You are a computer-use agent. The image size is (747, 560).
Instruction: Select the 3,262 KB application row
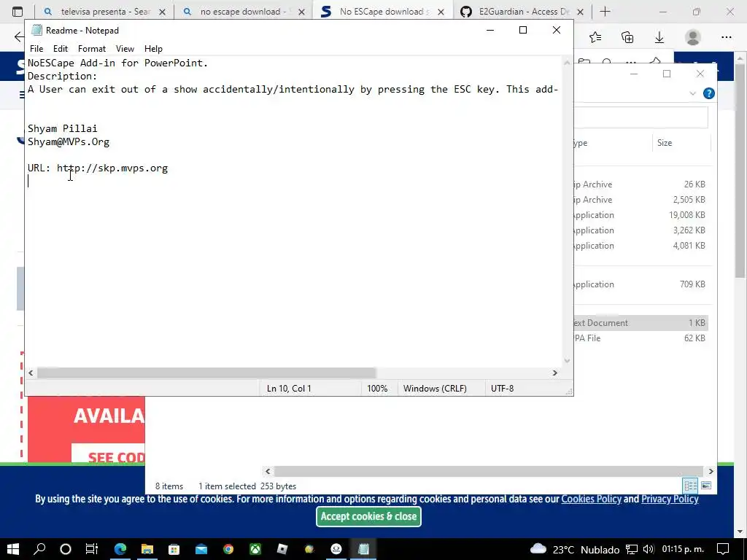pyautogui.click(x=640, y=230)
